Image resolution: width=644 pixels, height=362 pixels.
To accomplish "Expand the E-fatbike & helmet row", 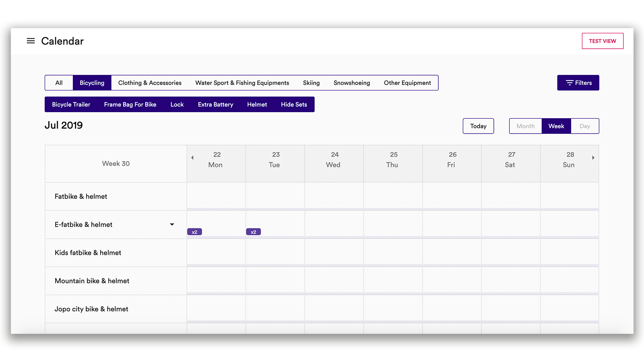I will click(172, 224).
